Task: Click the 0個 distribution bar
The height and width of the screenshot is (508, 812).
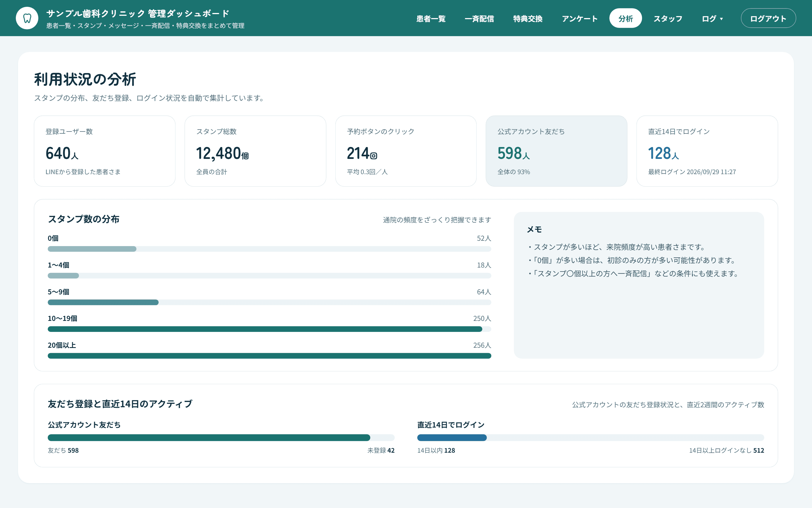Action: 270,249
